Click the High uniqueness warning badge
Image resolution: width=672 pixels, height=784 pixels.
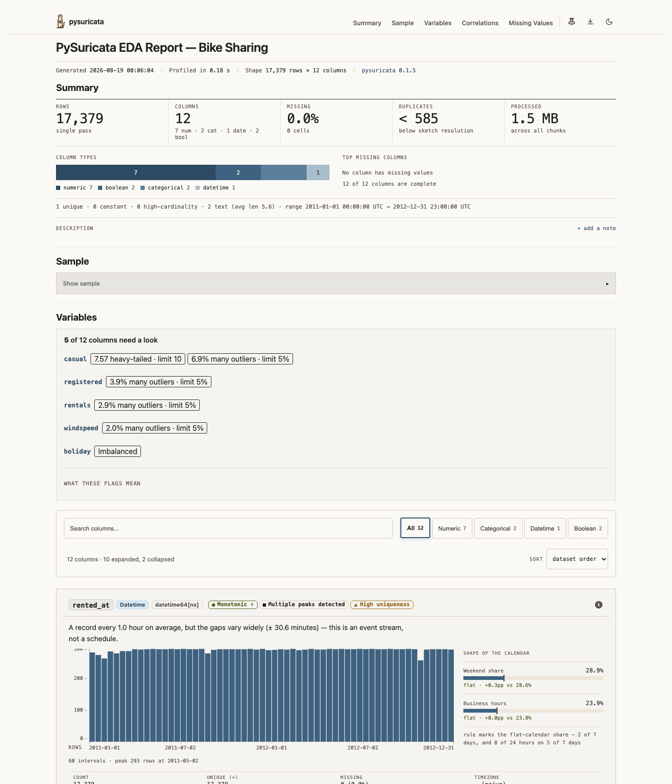coord(382,604)
